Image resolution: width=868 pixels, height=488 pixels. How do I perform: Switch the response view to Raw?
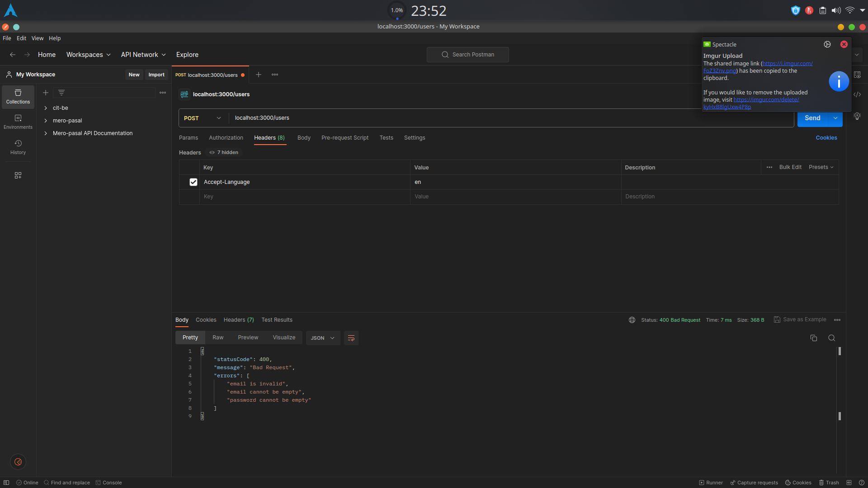click(218, 338)
